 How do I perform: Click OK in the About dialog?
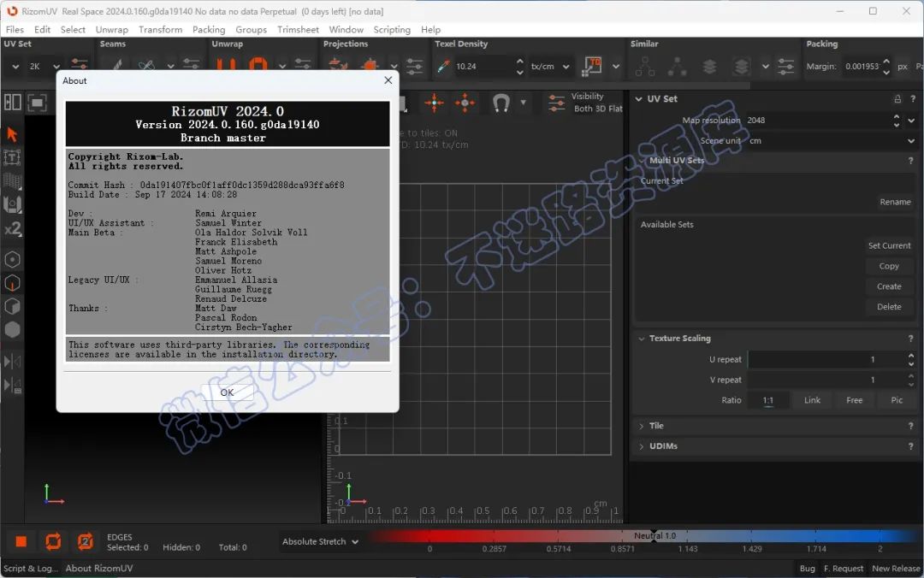pos(227,392)
